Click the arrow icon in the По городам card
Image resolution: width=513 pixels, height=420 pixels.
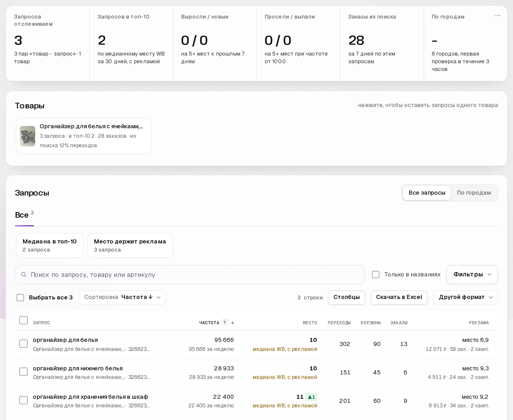(497, 16)
